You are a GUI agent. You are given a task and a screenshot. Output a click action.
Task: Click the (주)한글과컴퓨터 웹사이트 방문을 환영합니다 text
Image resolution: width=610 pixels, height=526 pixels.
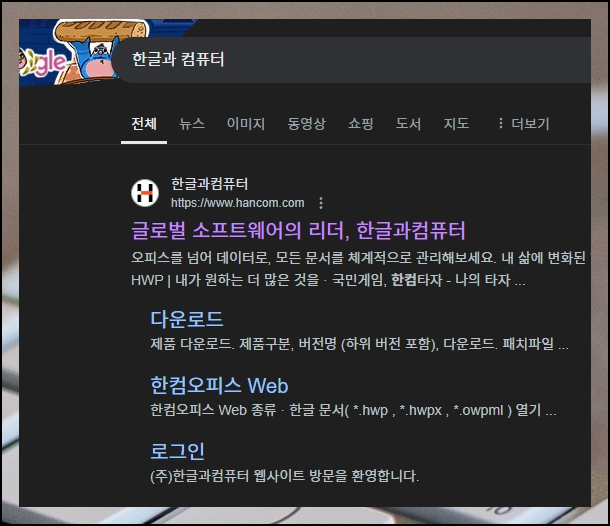[x=285, y=476]
